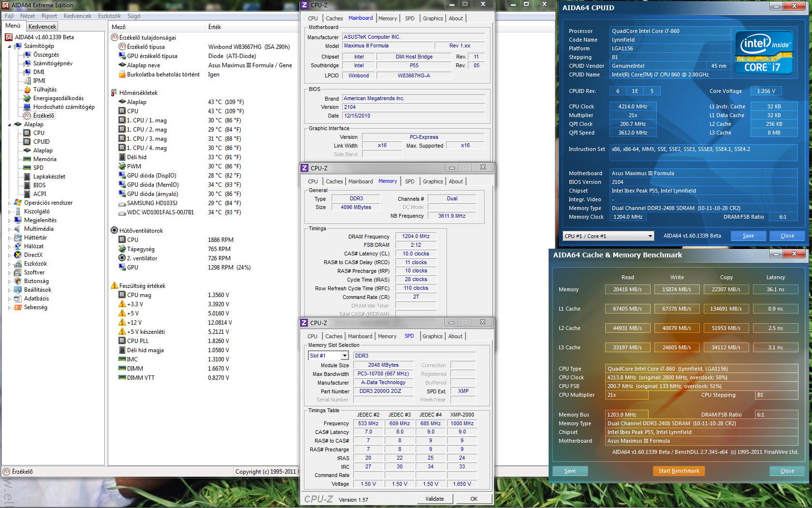812x508 pixels.
Task: Select the Beállítások tree item
Action: pyautogui.click(x=37, y=290)
